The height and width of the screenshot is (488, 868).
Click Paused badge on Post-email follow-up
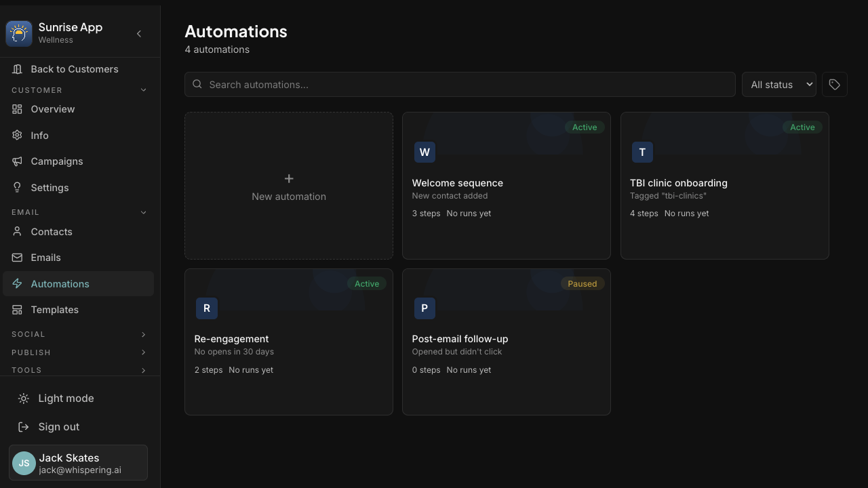coord(582,284)
